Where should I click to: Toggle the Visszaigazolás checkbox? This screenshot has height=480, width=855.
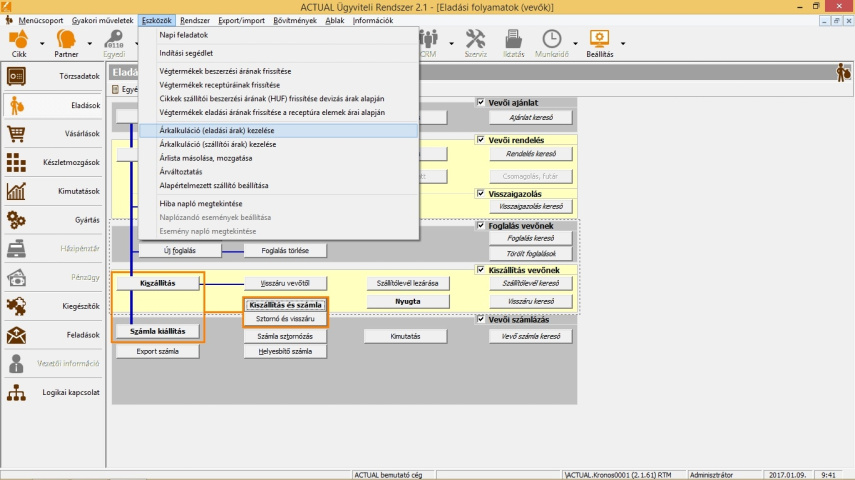pos(481,193)
